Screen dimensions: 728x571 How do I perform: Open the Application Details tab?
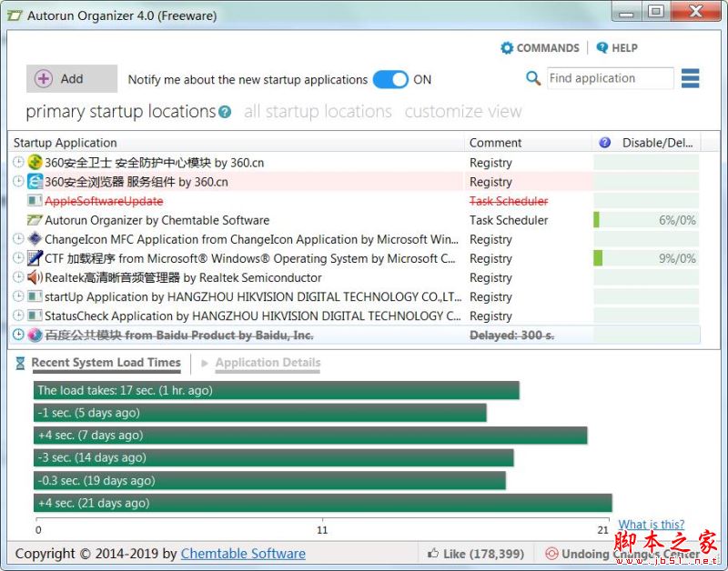[x=268, y=363]
